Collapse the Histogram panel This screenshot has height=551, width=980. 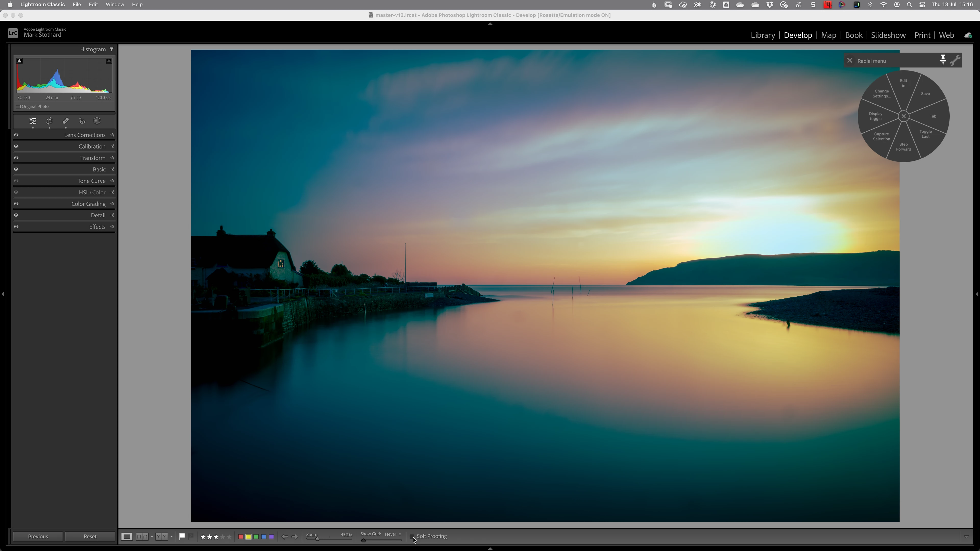point(112,49)
